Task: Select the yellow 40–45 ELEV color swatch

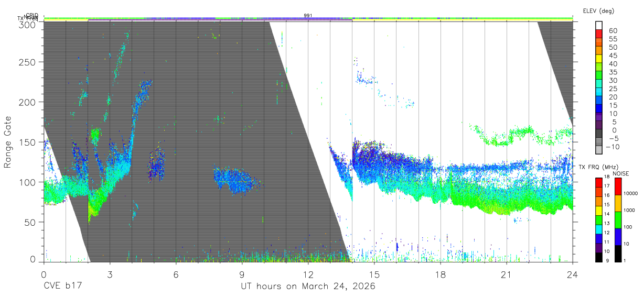Action: click(599, 59)
